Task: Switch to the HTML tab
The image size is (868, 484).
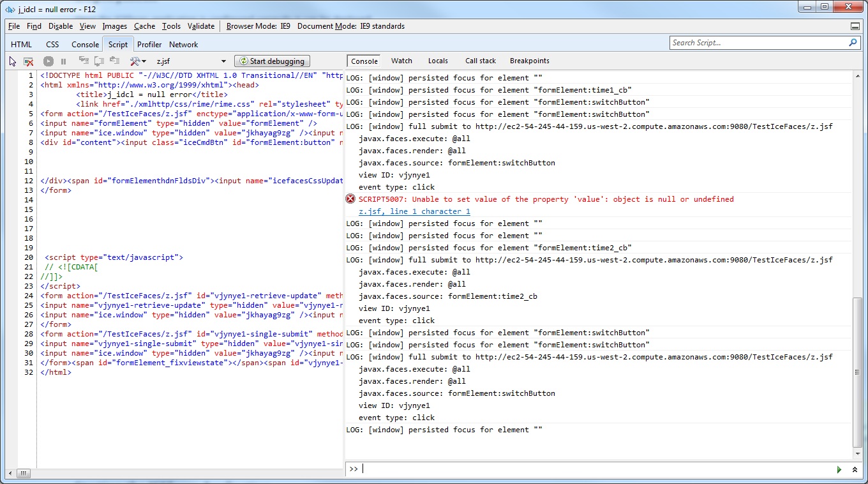Action: tap(21, 45)
